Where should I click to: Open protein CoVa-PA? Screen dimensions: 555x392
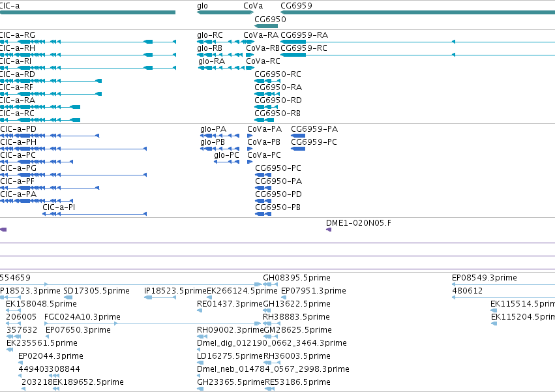pyautogui.click(x=250, y=136)
